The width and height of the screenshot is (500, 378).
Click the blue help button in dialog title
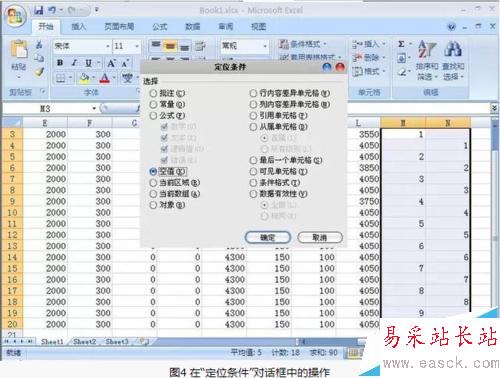(327, 67)
